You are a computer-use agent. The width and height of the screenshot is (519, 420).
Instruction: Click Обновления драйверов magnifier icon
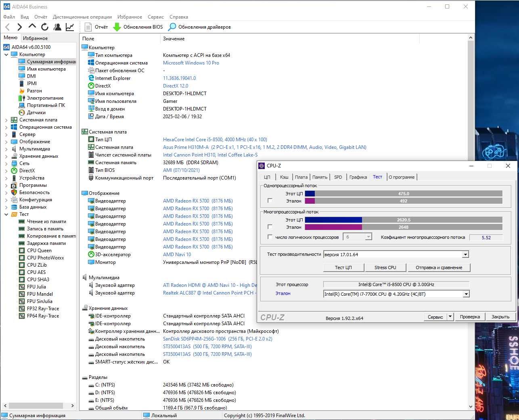point(172,27)
